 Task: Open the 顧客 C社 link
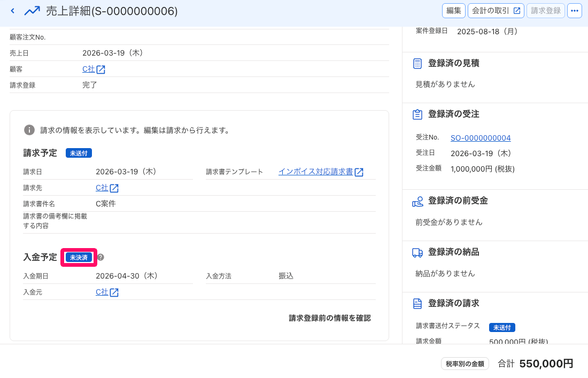(89, 69)
